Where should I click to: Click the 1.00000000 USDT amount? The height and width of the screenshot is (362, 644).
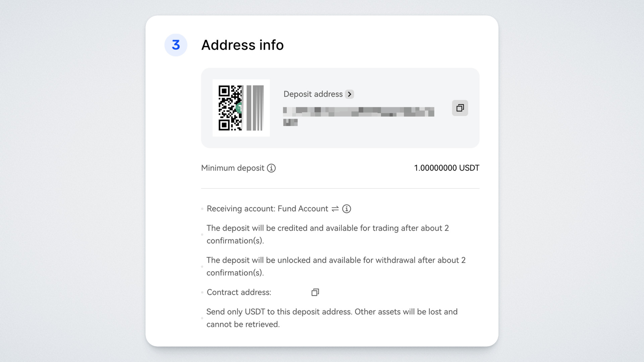[x=446, y=168]
